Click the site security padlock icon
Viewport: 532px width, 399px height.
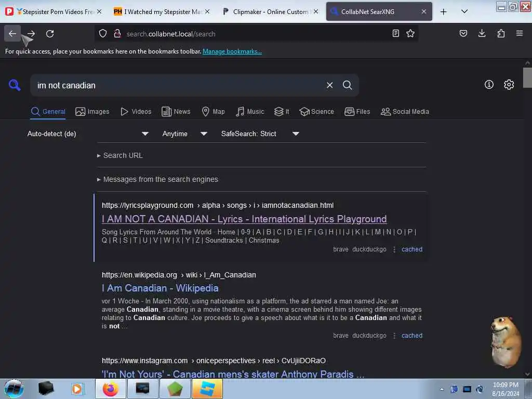click(x=117, y=34)
